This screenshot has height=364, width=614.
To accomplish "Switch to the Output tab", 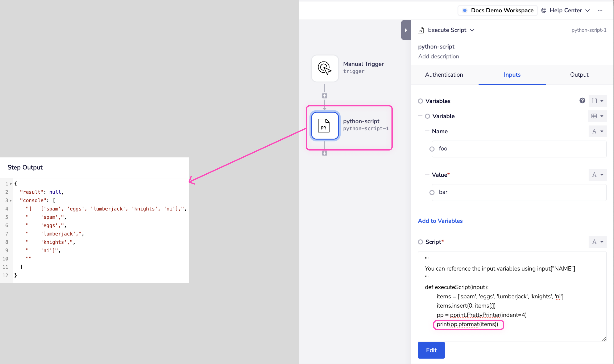I will tap(579, 75).
